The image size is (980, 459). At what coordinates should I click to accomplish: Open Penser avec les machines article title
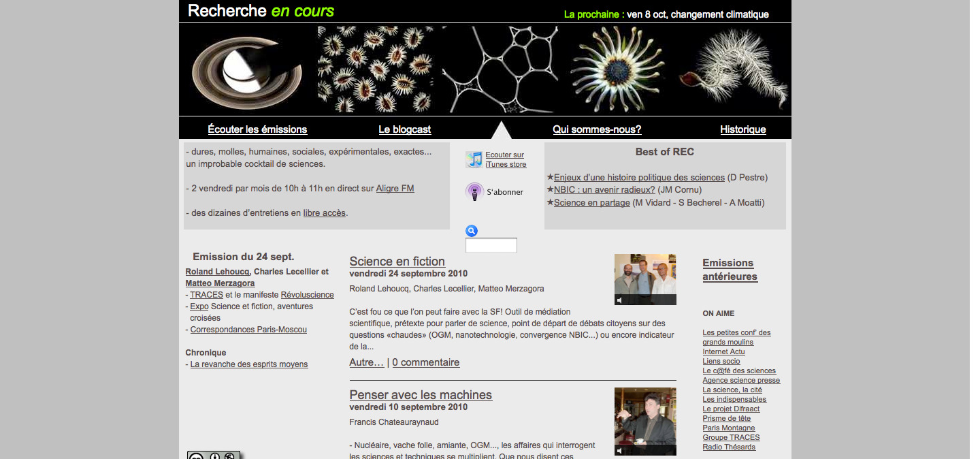tap(421, 395)
